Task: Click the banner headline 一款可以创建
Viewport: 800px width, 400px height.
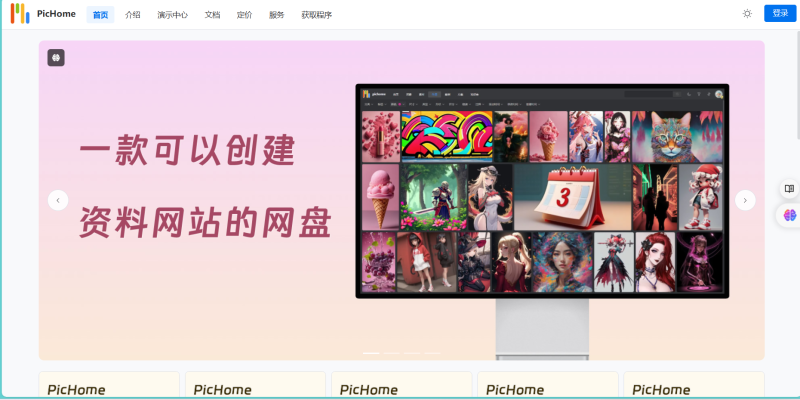Action: 188,151
